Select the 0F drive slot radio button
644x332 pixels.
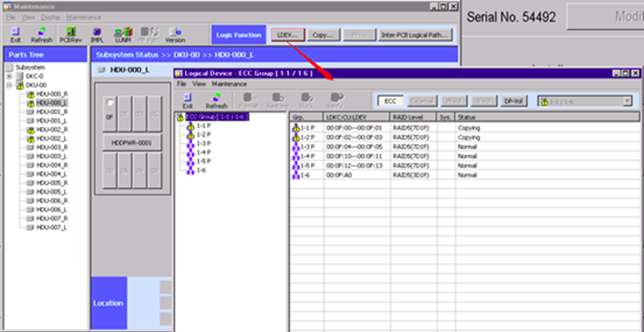tap(110, 102)
